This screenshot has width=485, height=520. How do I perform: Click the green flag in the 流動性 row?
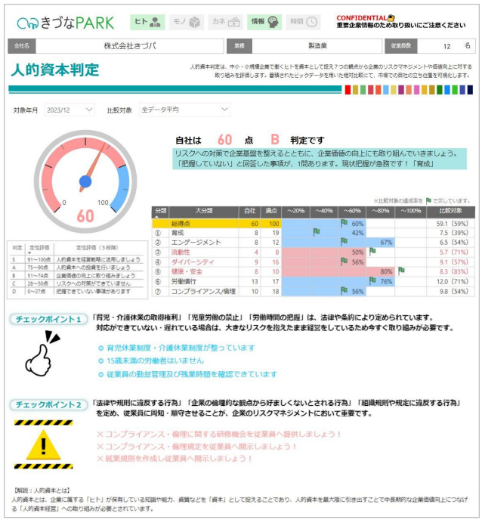point(373,251)
